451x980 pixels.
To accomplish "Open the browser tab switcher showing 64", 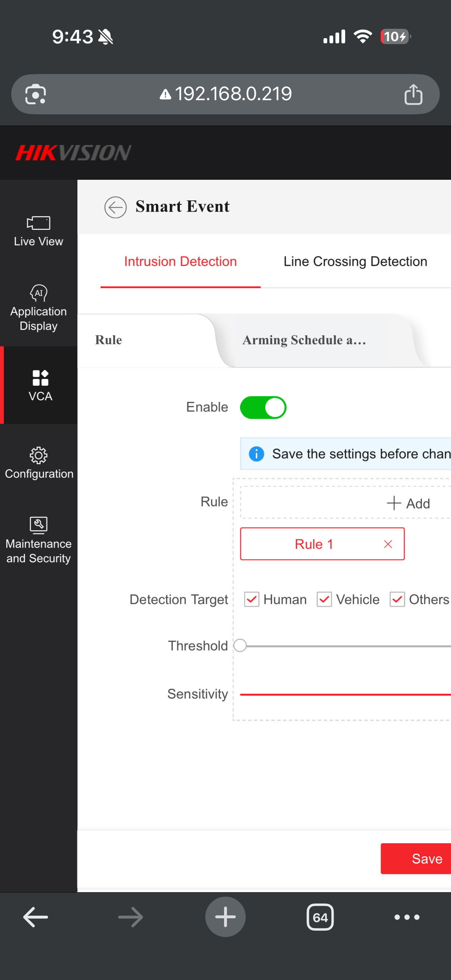I will coord(320,917).
